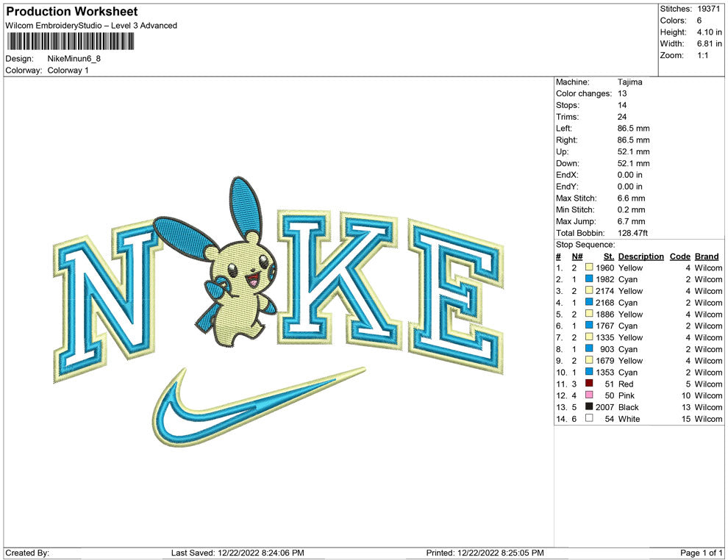Select the white color swatch for stop 14
The image size is (728, 560).
point(589,418)
